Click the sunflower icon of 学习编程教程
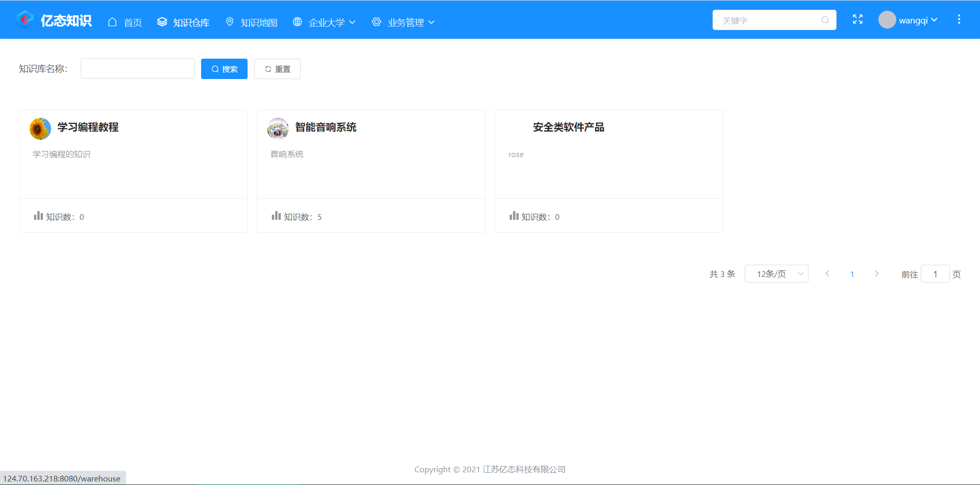 [40, 129]
